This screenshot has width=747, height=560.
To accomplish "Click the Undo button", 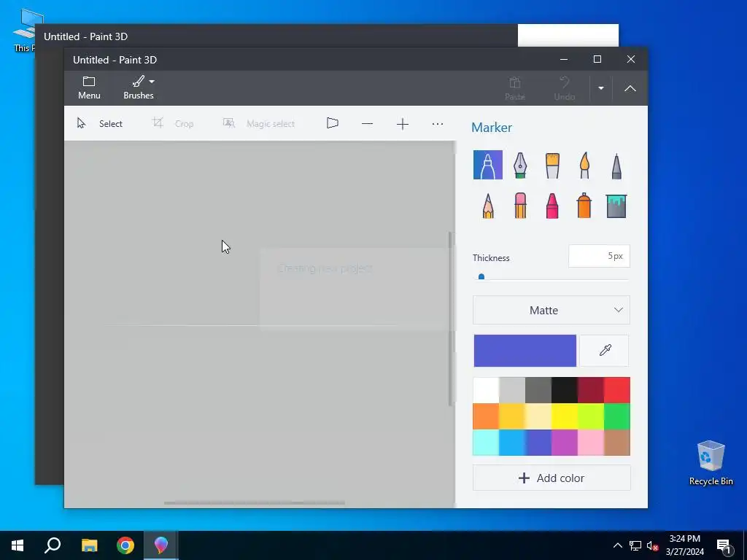I will (565, 88).
